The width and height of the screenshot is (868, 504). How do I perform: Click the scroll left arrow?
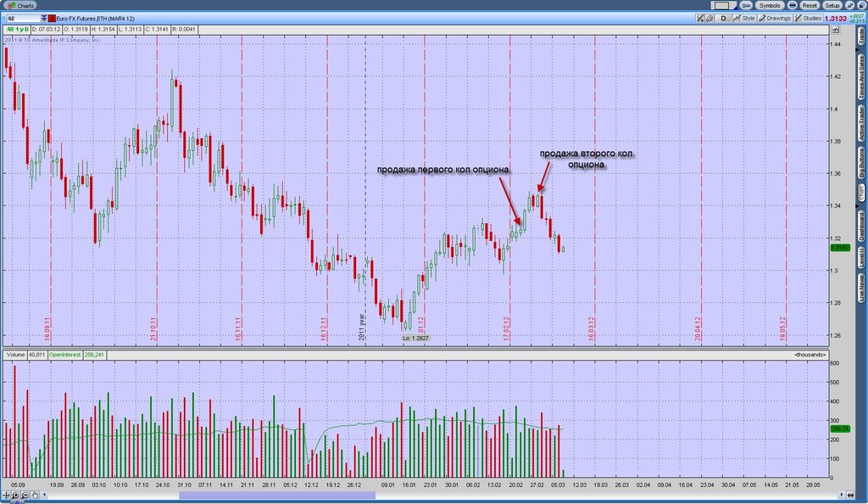[44, 495]
